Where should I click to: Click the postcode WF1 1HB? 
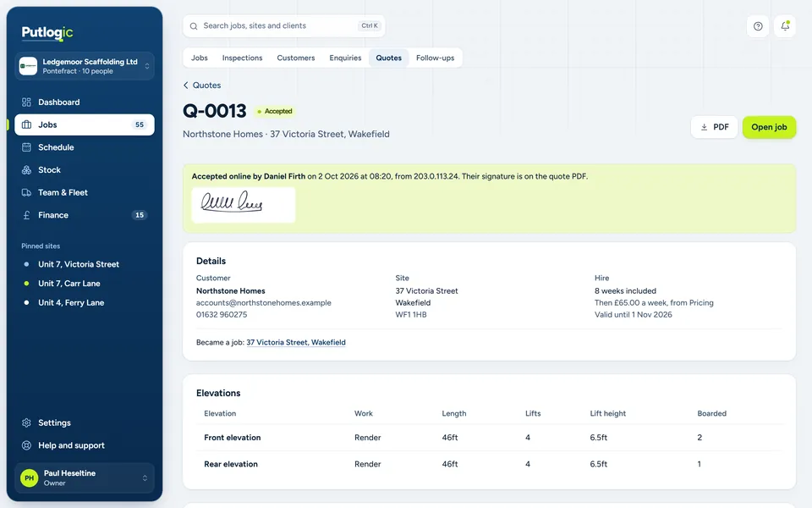411,315
